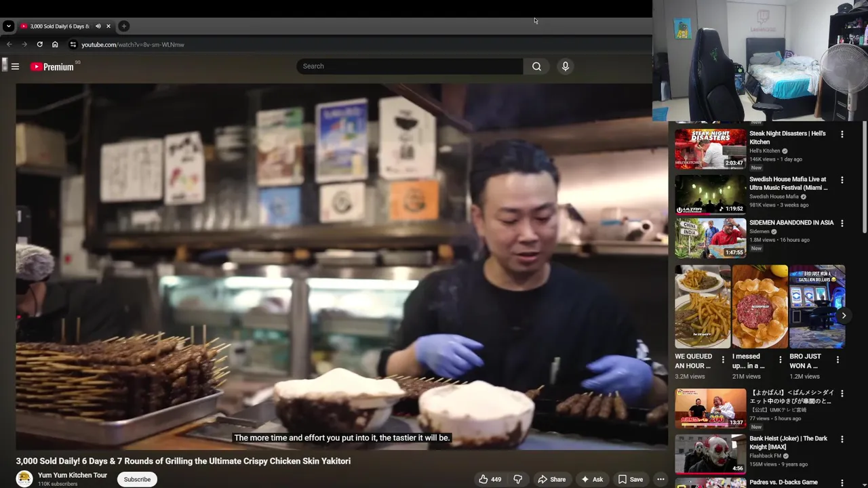
Task: Open options for Japanese UMK video
Action: click(x=842, y=393)
